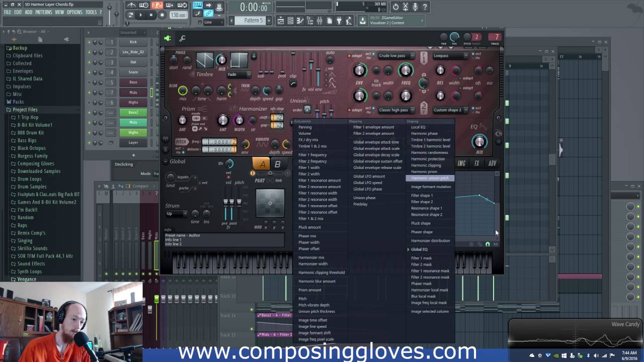Toggle the loop recording icon

[x=182, y=6]
